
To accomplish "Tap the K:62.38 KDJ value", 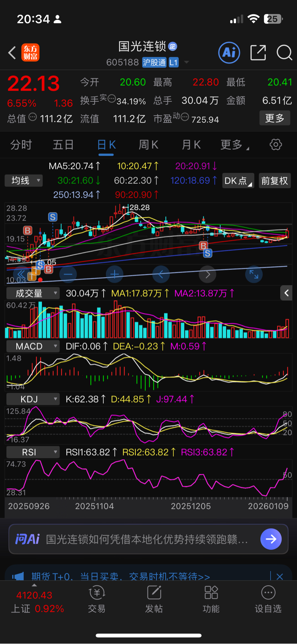I will click(x=85, y=399).
